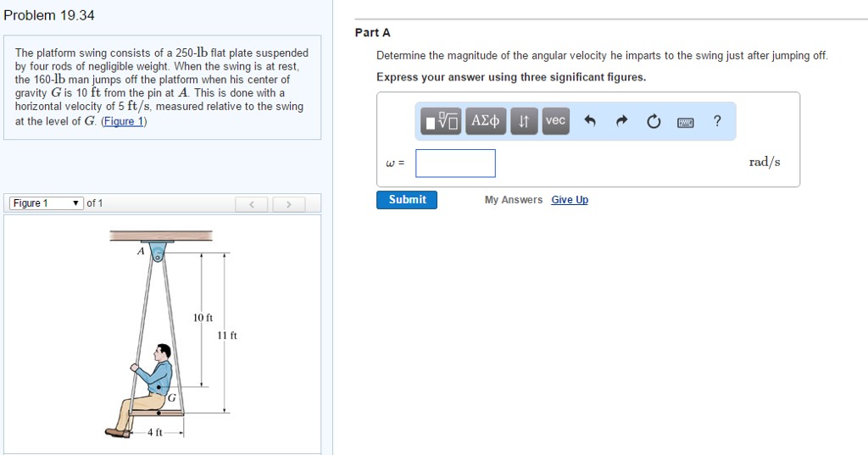Image resolution: width=868 pixels, height=455 pixels.
Task: Expand the Figure 1 dropdown selector
Action: pyautogui.click(x=47, y=203)
